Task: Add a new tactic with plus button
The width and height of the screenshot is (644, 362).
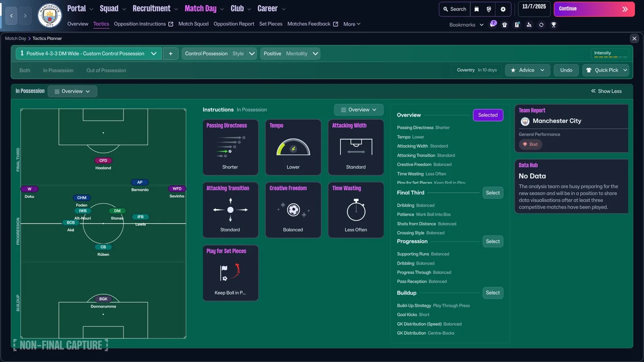Action: 171,53
